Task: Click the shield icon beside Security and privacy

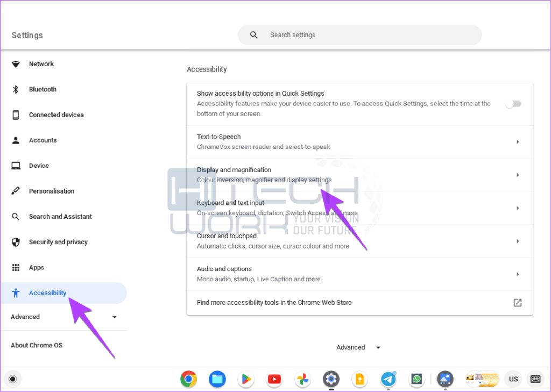Action: coord(16,243)
